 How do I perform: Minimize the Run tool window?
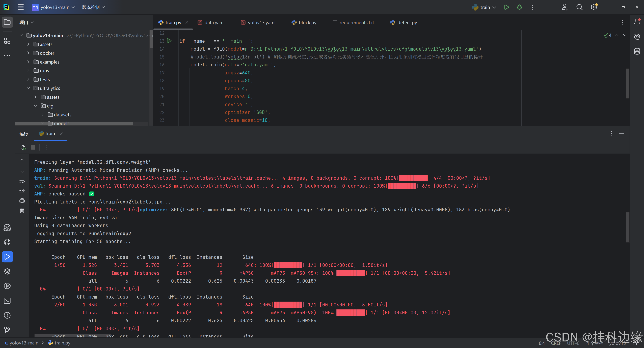click(622, 133)
